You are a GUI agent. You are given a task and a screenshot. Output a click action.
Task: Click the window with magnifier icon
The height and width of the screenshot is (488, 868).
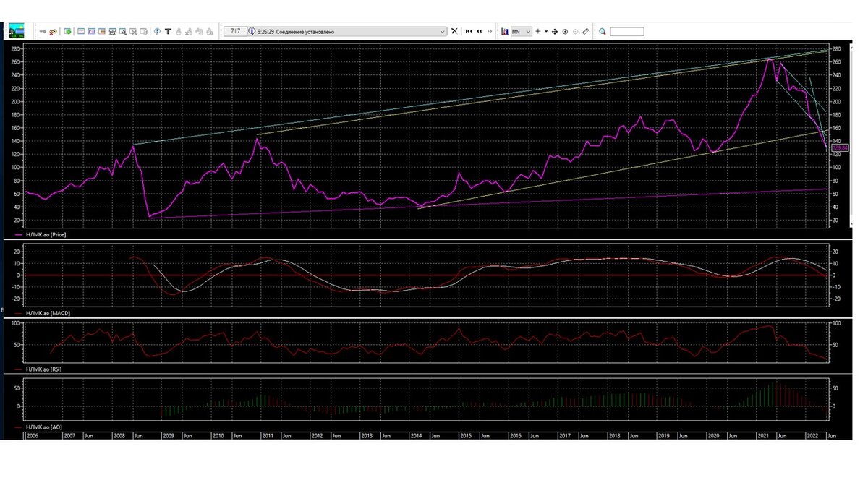tap(123, 32)
